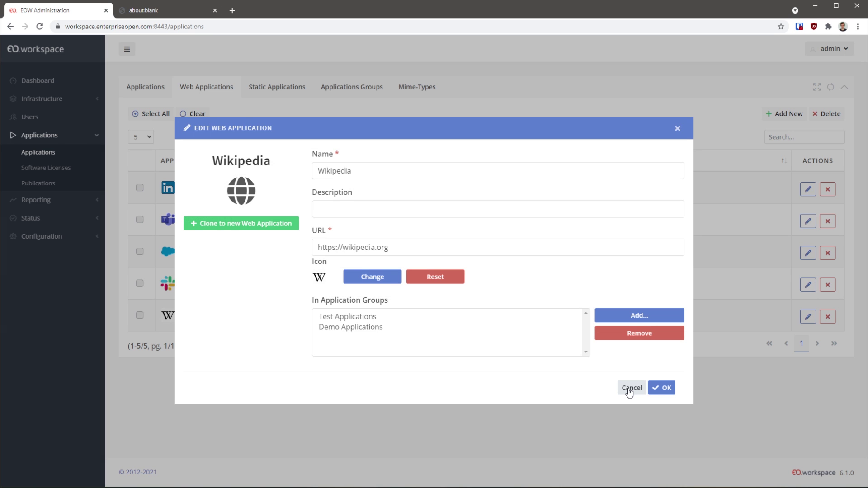
Task: Click Remove application group button
Action: (639, 333)
